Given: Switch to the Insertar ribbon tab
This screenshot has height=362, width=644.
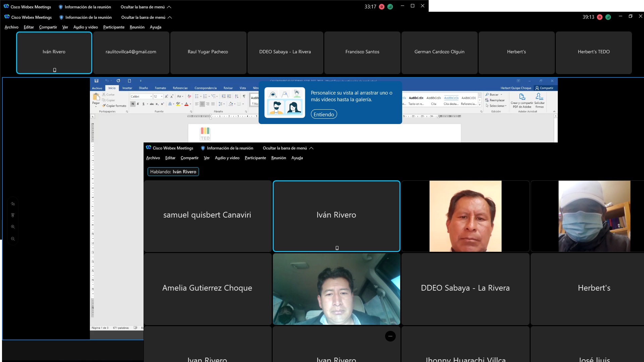Looking at the screenshot, I should [x=127, y=88].
